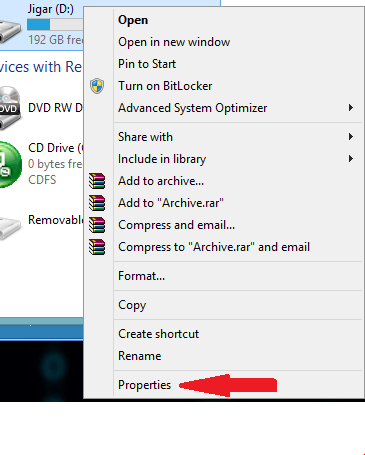Choose Compress to "Archive.rar" and email
The width and height of the screenshot is (365, 455).
[238, 247]
